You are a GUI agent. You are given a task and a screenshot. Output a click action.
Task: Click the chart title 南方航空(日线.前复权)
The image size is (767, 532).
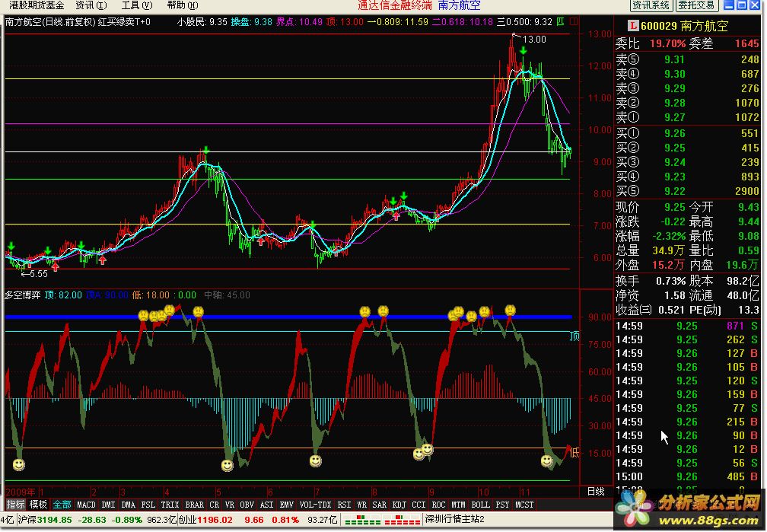[50, 22]
